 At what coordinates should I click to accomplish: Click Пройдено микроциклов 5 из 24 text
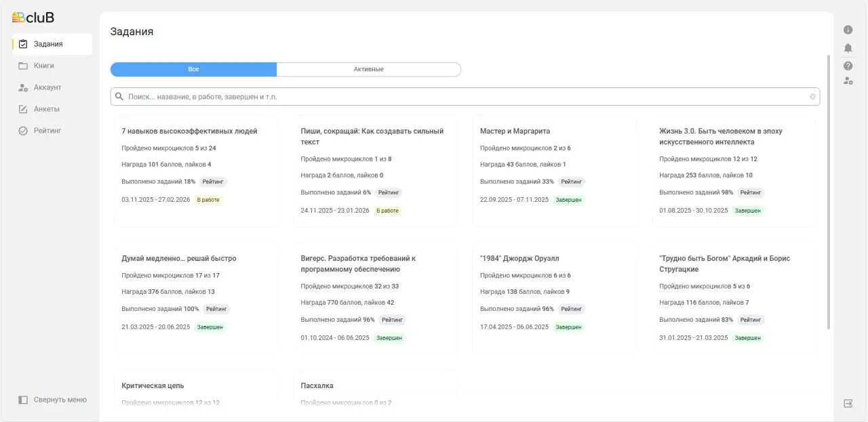point(169,148)
